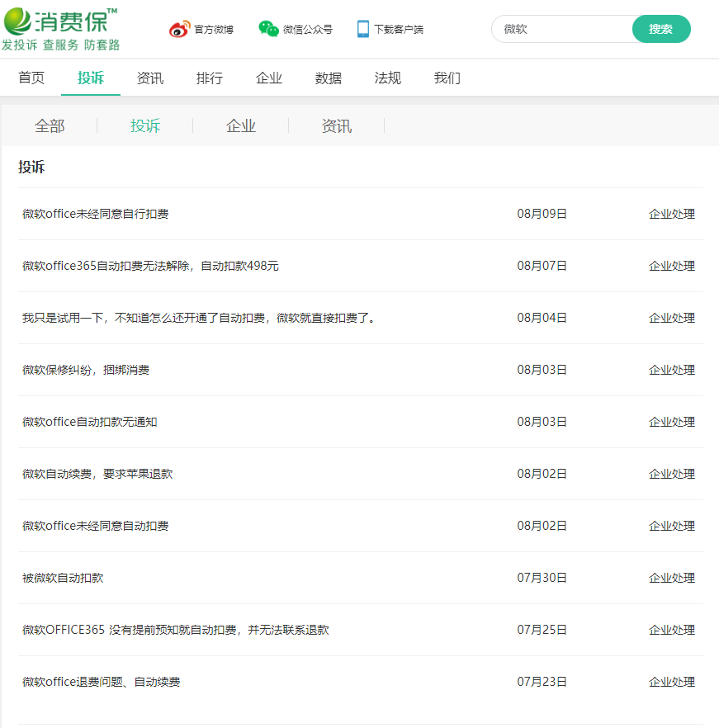This screenshot has width=719, height=728.
Task: Open 我们 navigation item
Action: click(447, 78)
